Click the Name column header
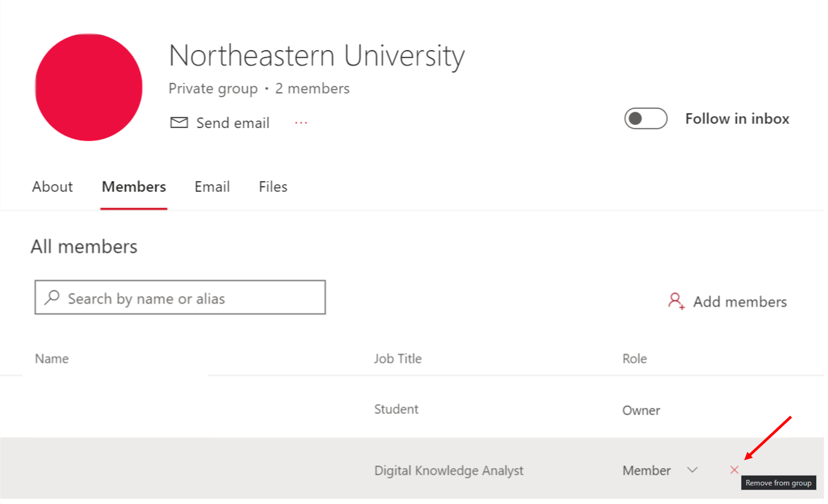The height and width of the screenshot is (504, 828). pyautogui.click(x=52, y=359)
